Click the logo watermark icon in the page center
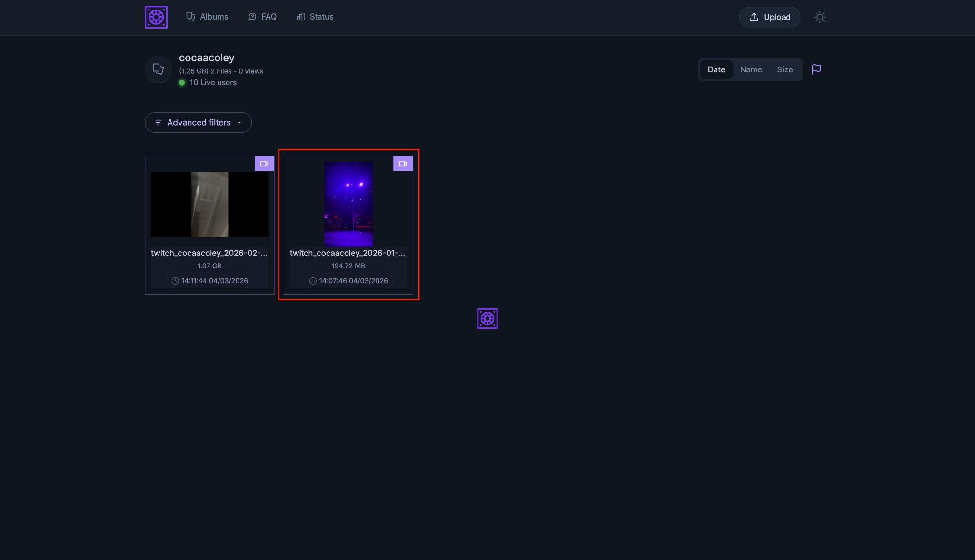Viewport: 975px width, 560px height. coord(487,318)
